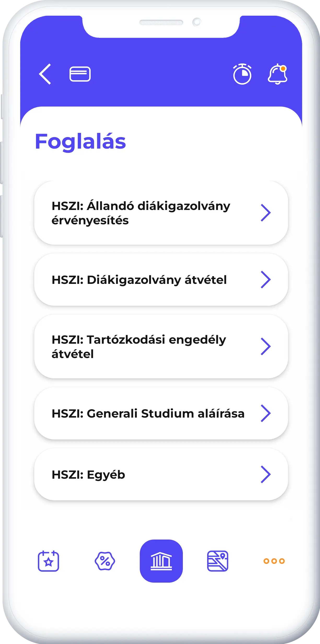The width and height of the screenshot is (320, 644).
Task: Expand chevron for HSZI: Egyéb
Action: 266,474
